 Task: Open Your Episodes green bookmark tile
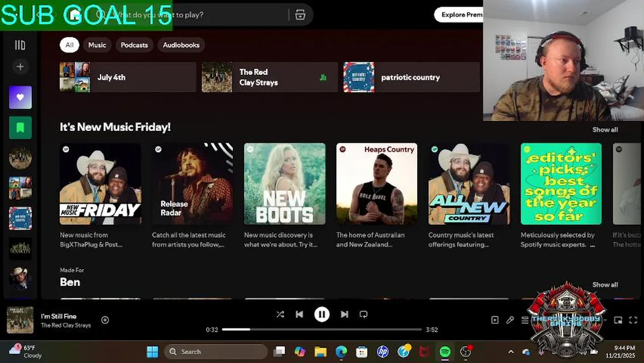click(20, 128)
